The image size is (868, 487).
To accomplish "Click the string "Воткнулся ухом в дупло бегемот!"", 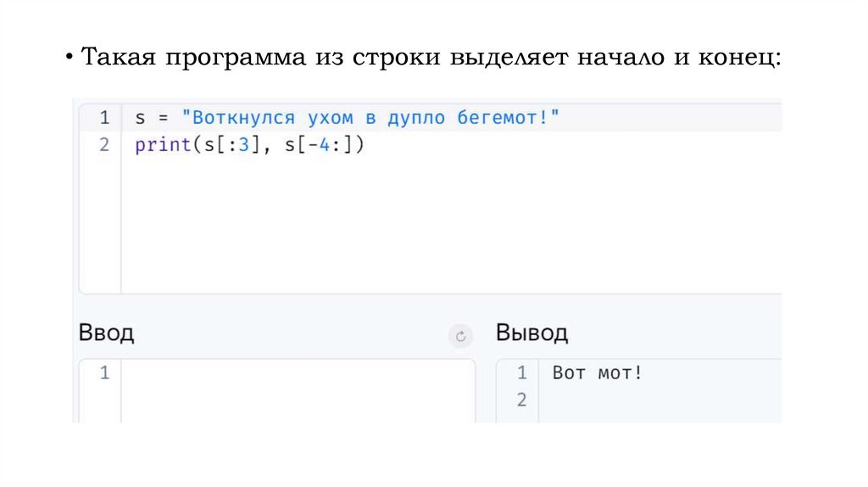I will point(370,118).
